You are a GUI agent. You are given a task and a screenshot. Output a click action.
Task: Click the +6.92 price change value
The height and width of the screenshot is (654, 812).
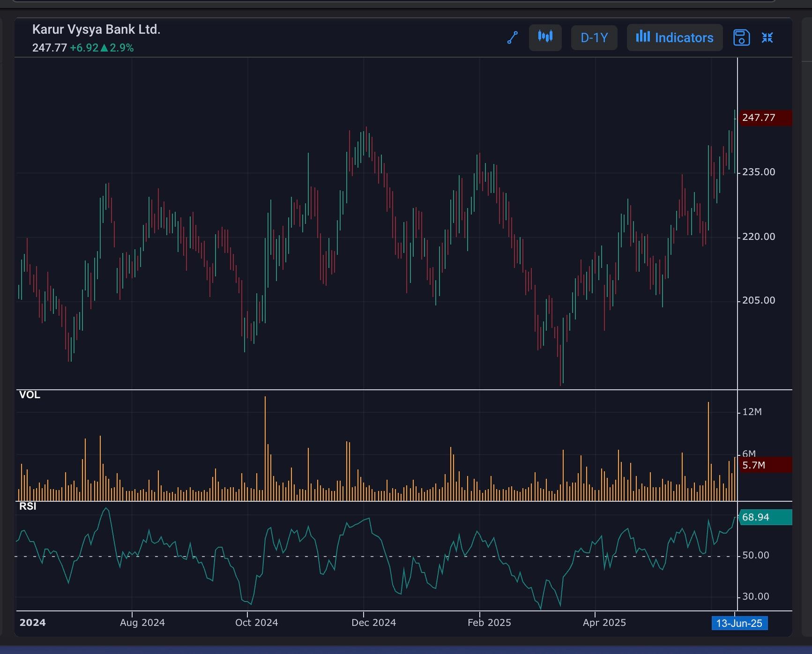(84, 48)
